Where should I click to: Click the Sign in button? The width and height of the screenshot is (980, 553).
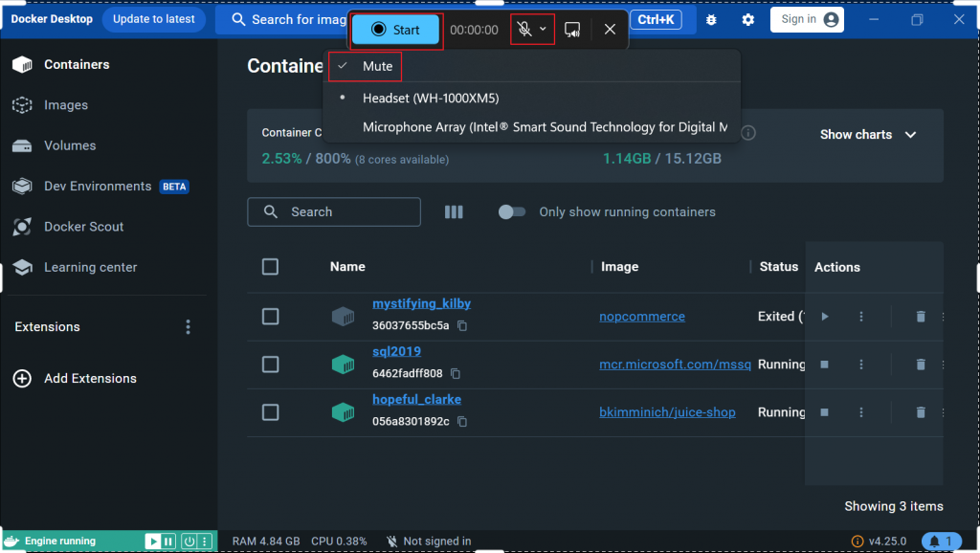tap(807, 19)
